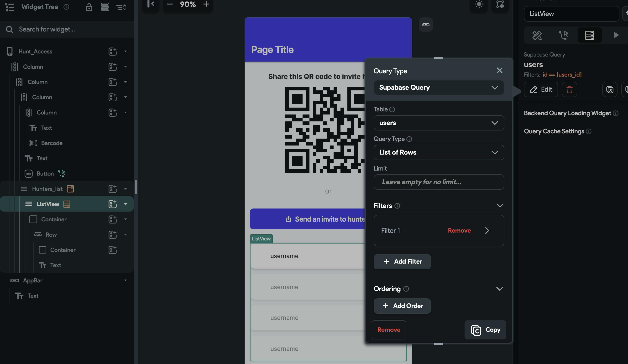The width and height of the screenshot is (628, 364).
Task: Zoom out the canvas with minus icon
Action: tap(170, 4)
